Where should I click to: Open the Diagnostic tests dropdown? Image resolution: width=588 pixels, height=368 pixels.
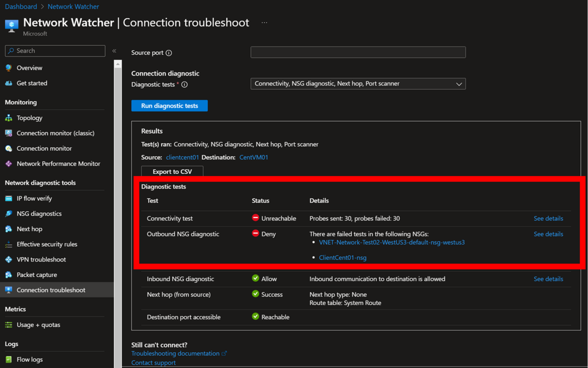pyautogui.click(x=358, y=84)
